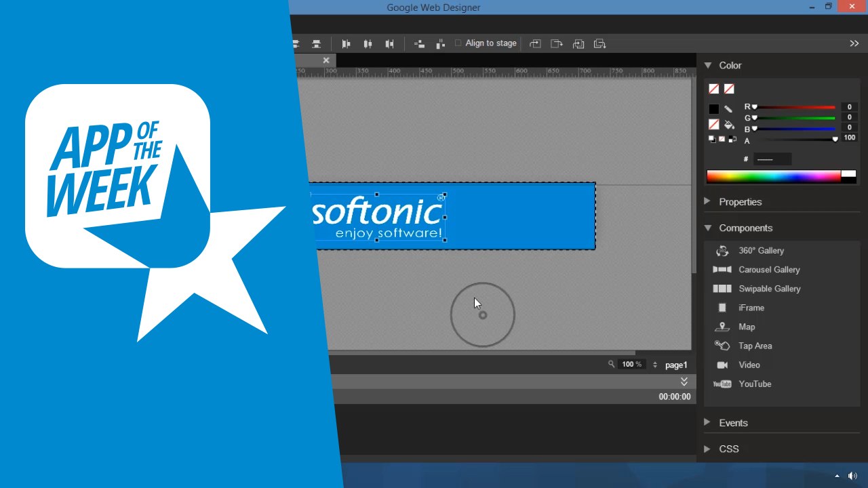Click the second no-color swatch at top of Color panel
868x488 pixels.
tap(729, 89)
